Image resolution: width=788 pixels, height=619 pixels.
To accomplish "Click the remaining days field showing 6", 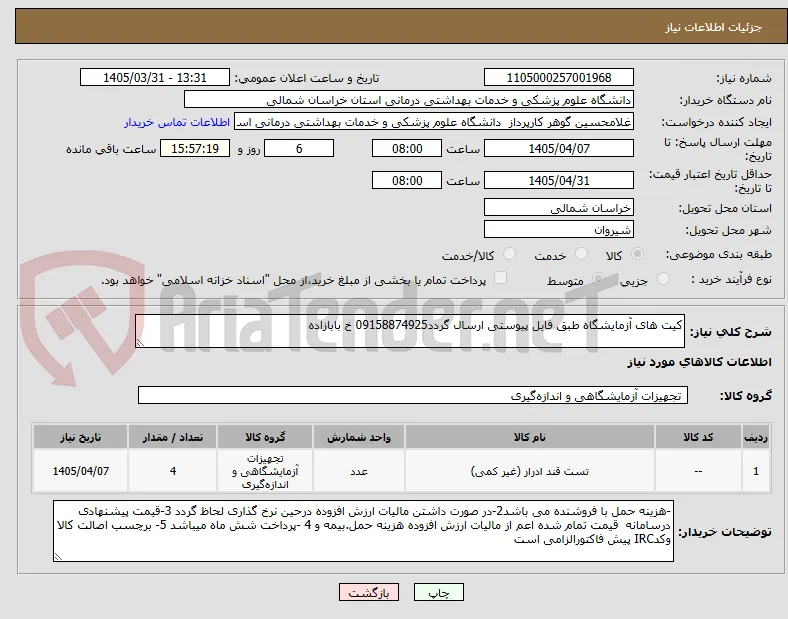I will pyautogui.click(x=299, y=148).
